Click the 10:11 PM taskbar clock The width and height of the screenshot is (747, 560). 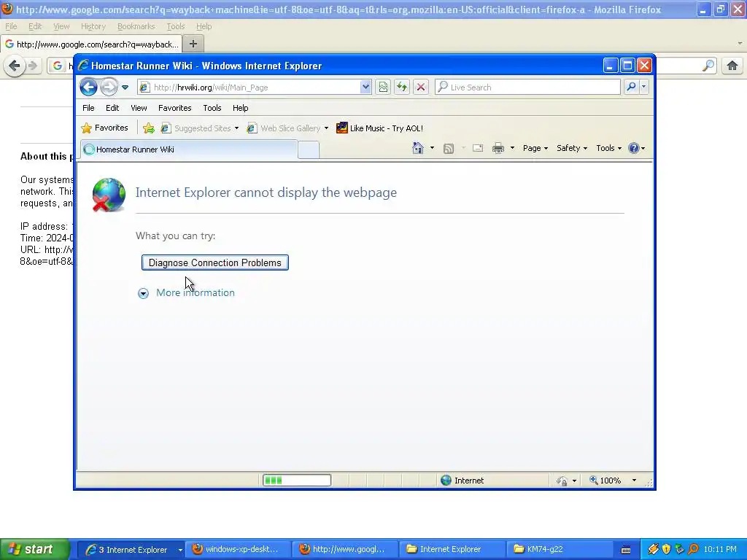pyautogui.click(x=720, y=549)
